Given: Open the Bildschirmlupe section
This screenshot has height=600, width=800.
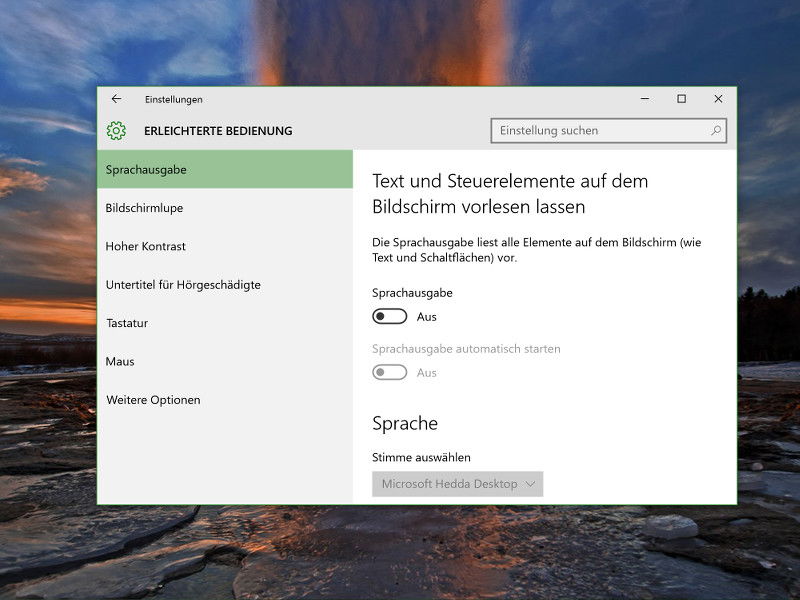Looking at the screenshot, I should coord(225,208).
